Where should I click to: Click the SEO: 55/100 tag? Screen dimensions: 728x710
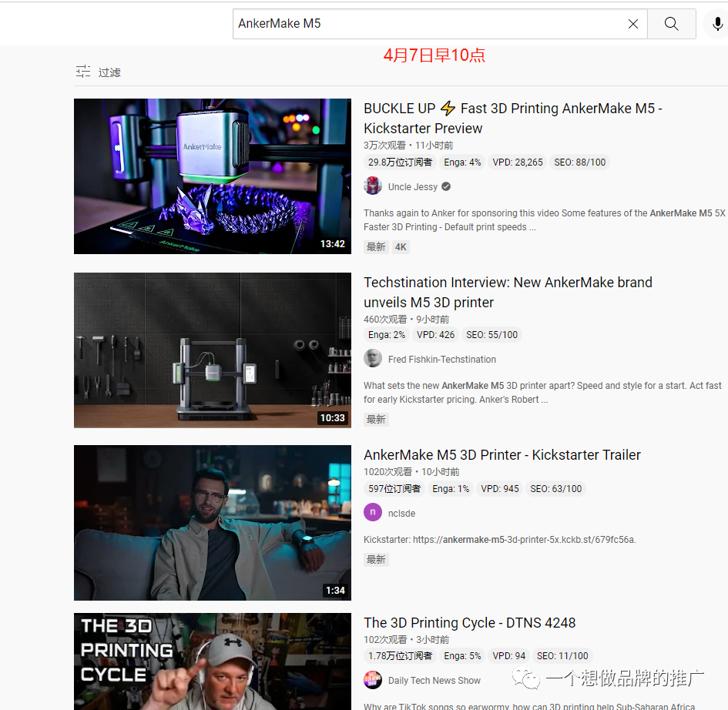(491, 334)
